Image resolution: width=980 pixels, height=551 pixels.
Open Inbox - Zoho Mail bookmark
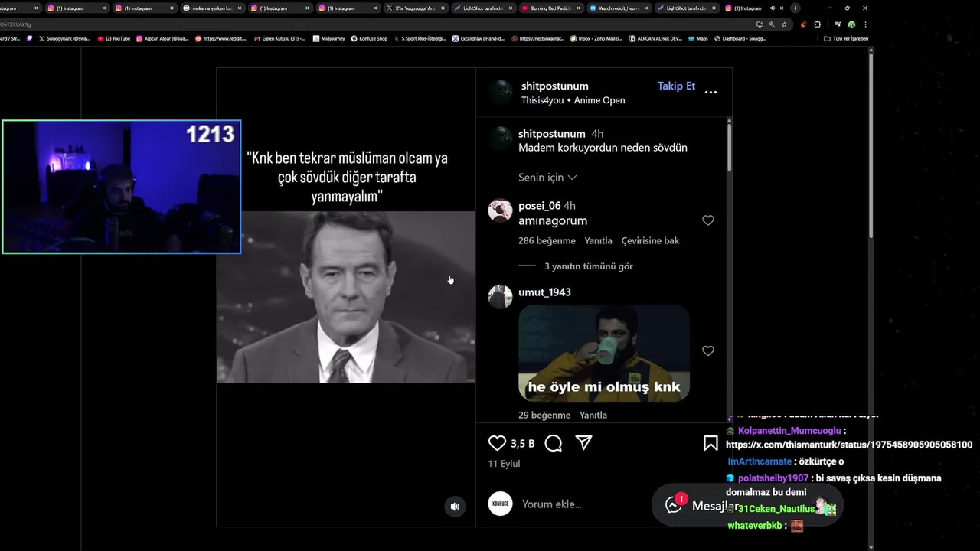(596, 38)
